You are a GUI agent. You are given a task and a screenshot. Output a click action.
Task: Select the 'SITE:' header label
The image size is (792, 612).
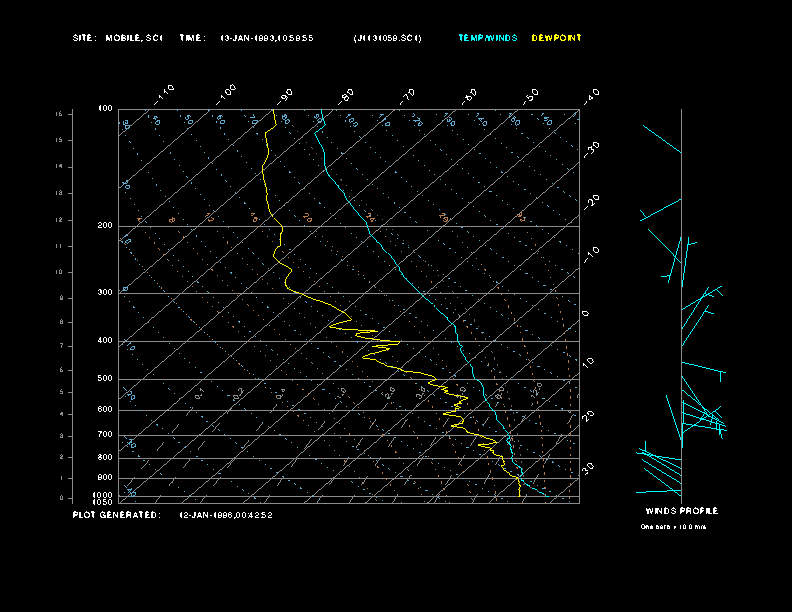84,38
